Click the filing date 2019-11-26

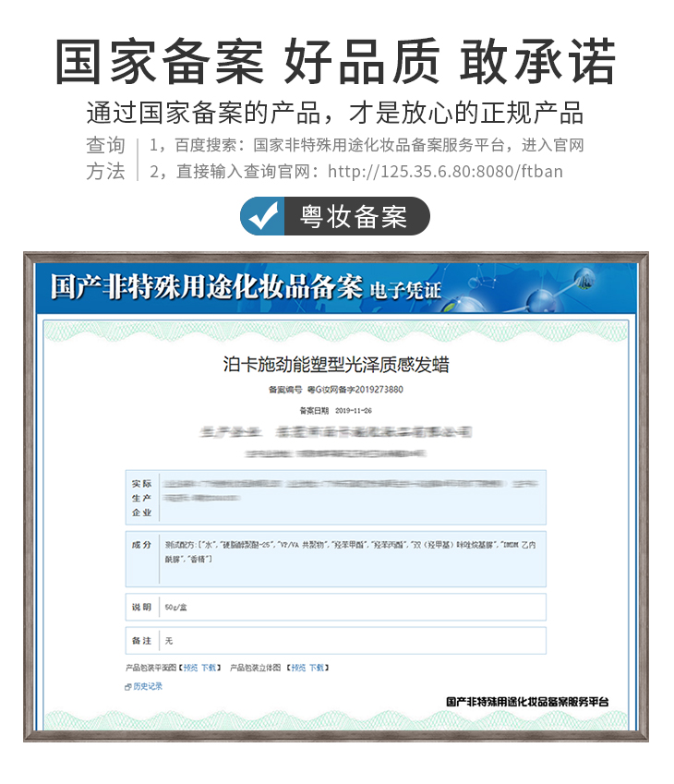click(354, 410)
